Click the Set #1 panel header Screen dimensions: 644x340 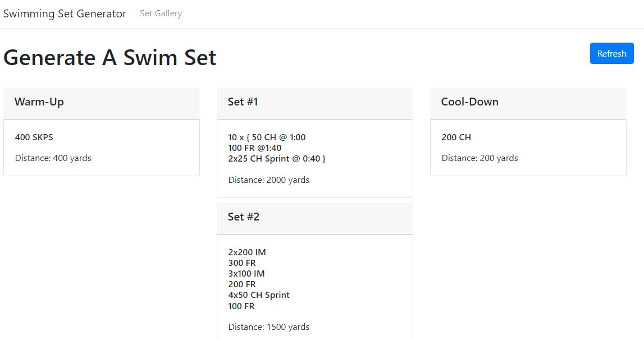242,102
